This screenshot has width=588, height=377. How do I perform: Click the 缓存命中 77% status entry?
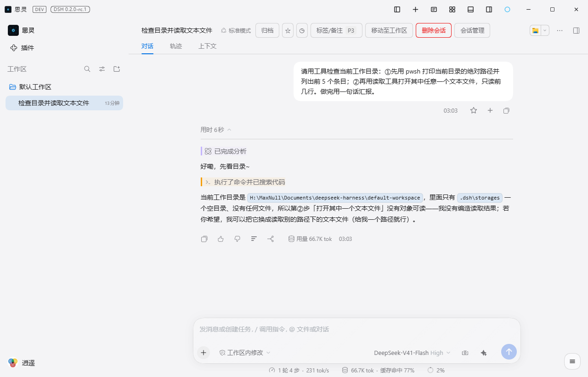point(397,370)
